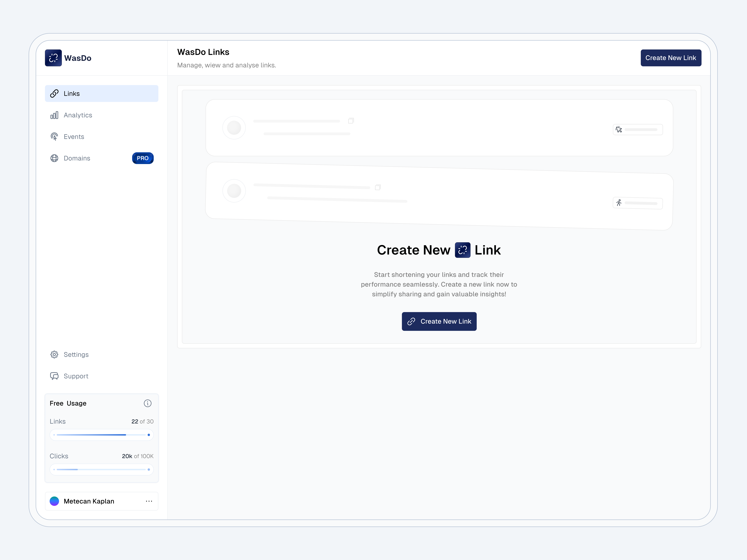
Task: Open Settings from the sidebar
Action: click(x=102, y=354)
